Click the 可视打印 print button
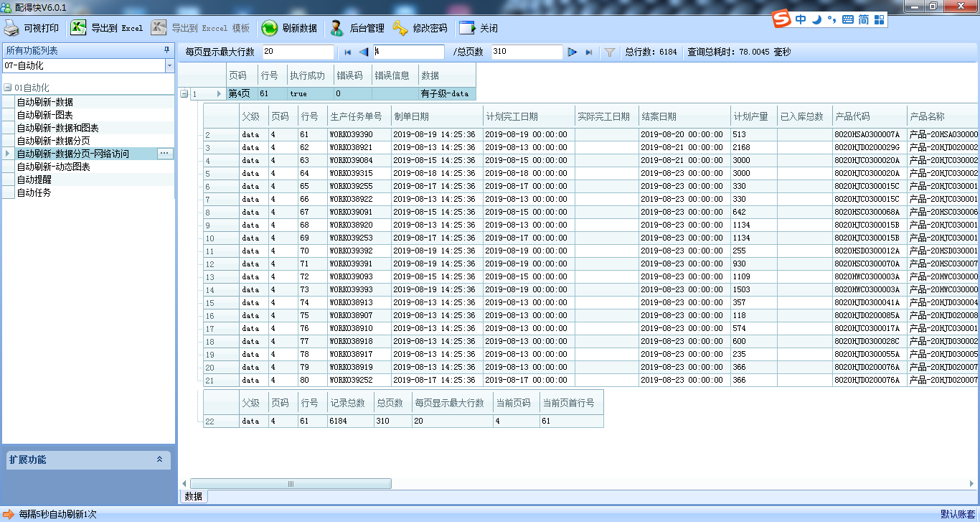The width and height of the screenshot is (980, 522). point(32,29)
